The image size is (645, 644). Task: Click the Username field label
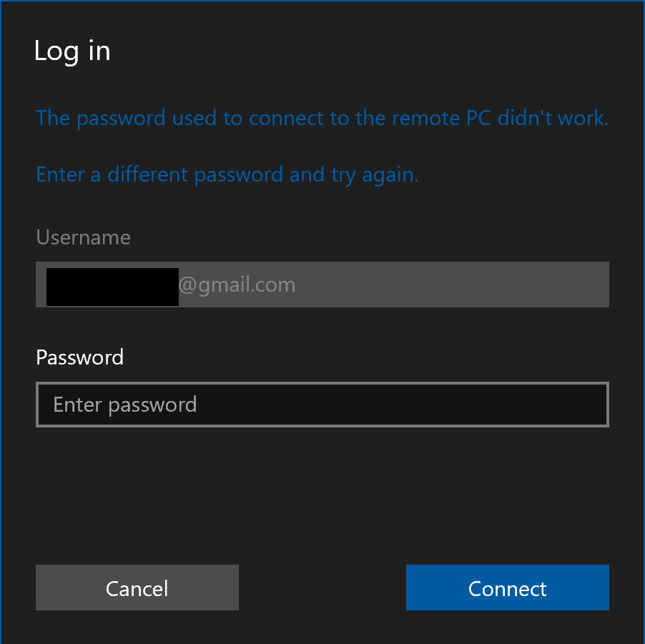pos(83,237)
